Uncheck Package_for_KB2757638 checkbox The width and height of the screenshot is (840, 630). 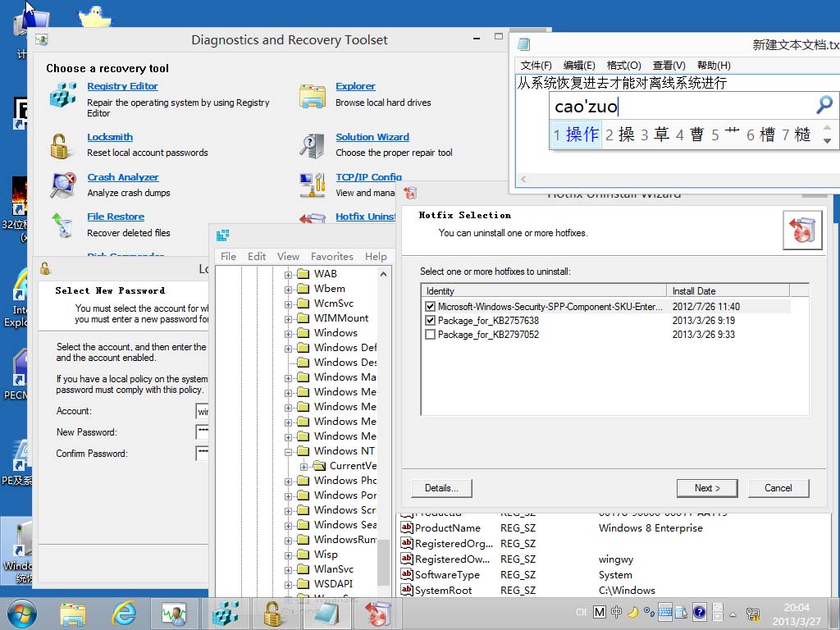click(x=431, y=321)
